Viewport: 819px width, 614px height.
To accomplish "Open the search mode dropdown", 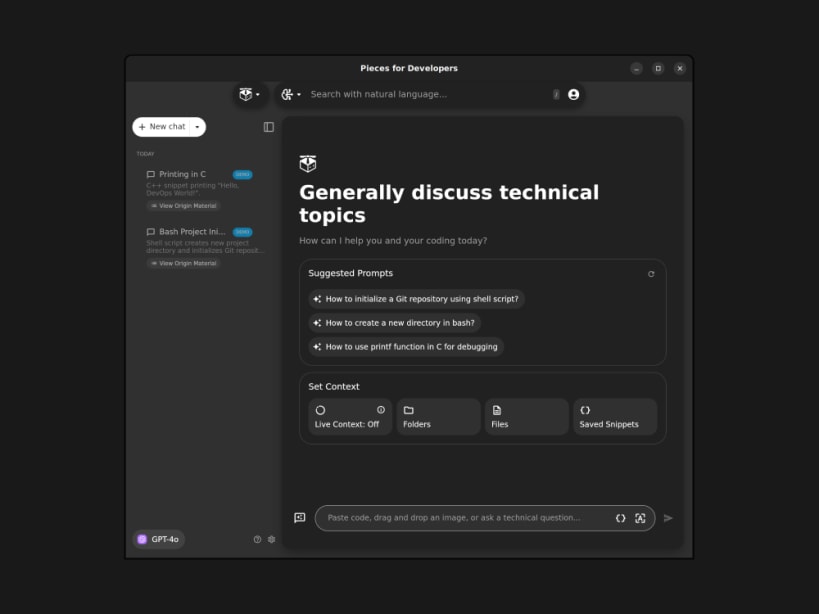I will [291, 95].
